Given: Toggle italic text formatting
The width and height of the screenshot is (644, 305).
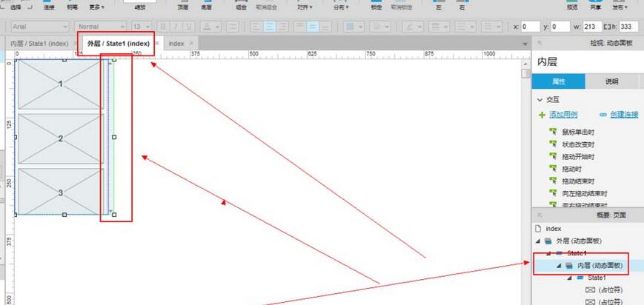Looking at the screenshot, I should coord(176,27).
